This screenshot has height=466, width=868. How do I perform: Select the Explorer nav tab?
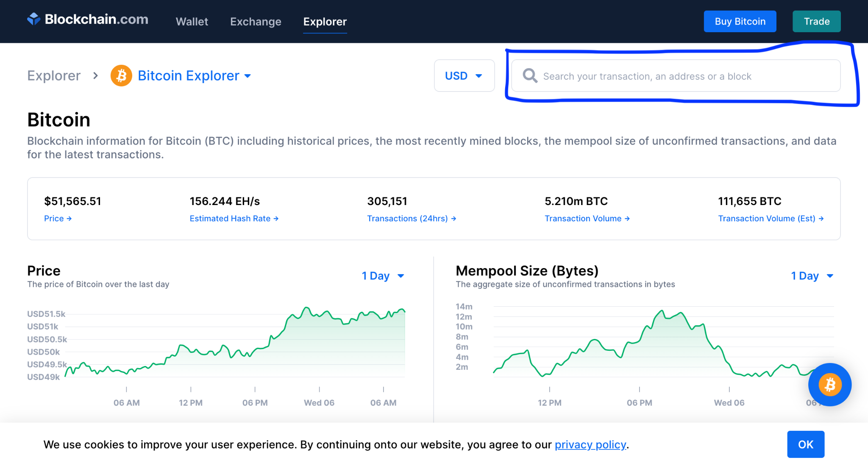pyautogui.click(x=325, y=22)
